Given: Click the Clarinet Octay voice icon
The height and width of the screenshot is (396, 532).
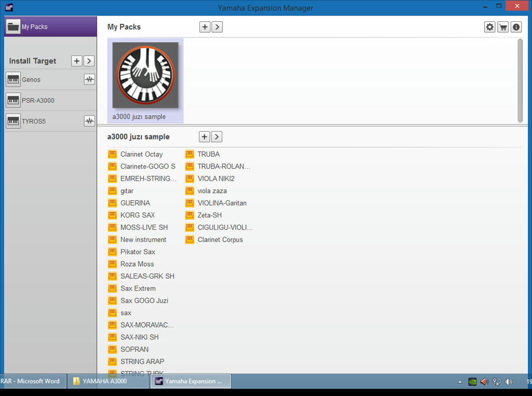Looking at the screenshot, I should click(x=112, y=154).
